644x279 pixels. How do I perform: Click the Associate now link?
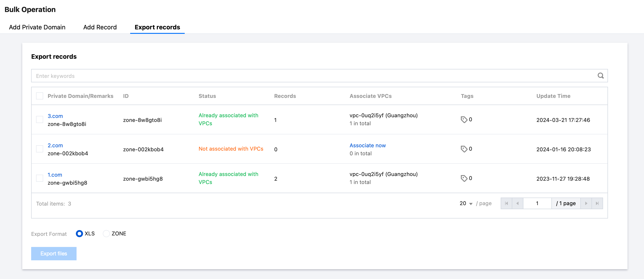tap(367, 146)
